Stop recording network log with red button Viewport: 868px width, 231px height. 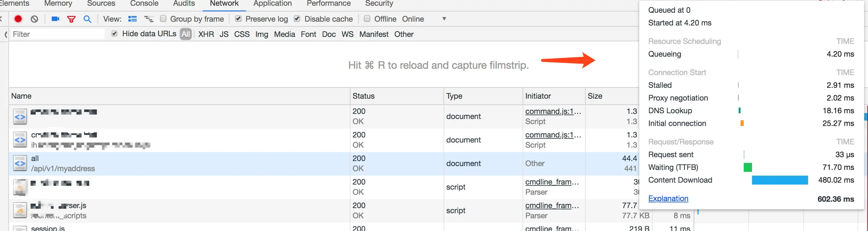pos(18,19)
